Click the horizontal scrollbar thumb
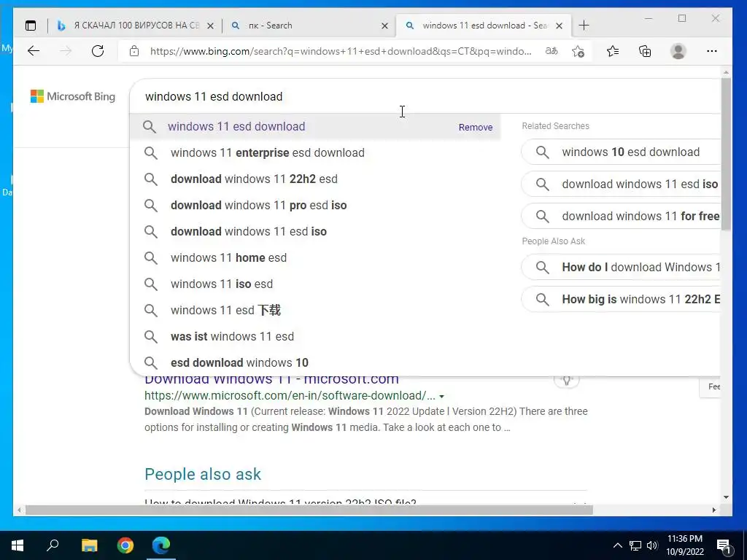Viewport: 747px width, 560px height. [x=309, y=510]
